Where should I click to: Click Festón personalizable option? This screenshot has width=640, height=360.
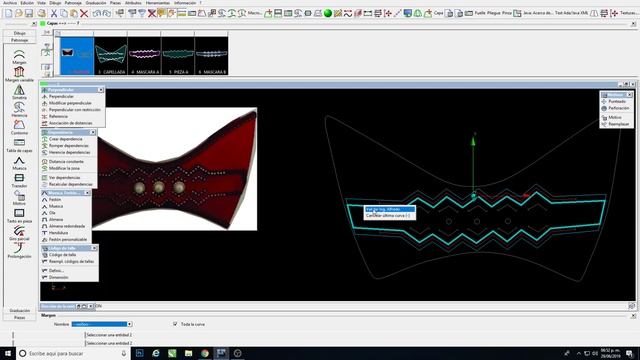[x=68, y=240]
